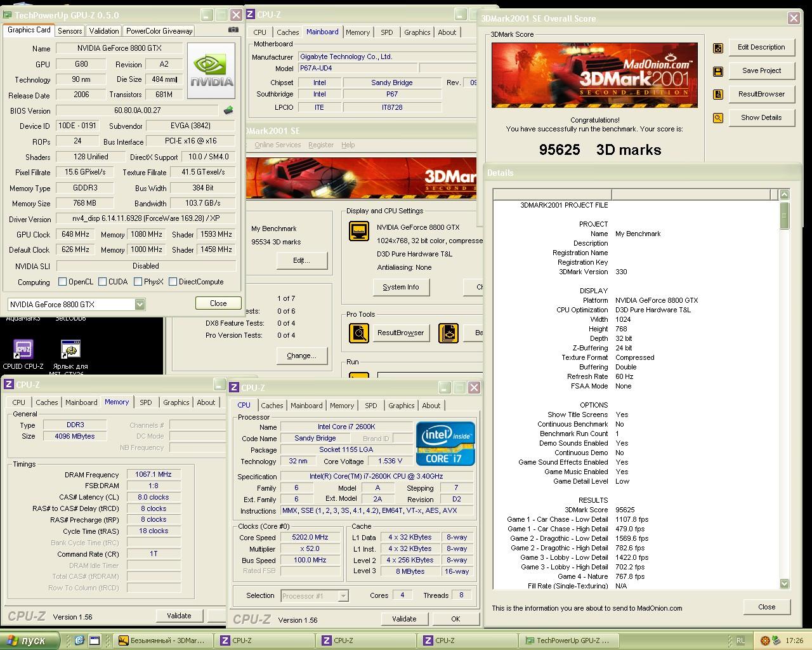Click the clock in the system tray
The height and width of the screenshot is (650, 812).
[x=794, y=640]
